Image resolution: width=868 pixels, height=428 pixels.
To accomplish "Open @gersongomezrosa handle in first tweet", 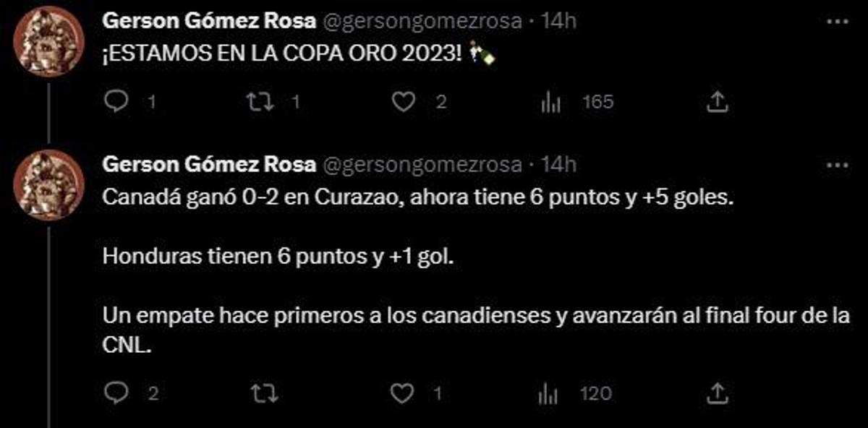I will tap(422, 22).
